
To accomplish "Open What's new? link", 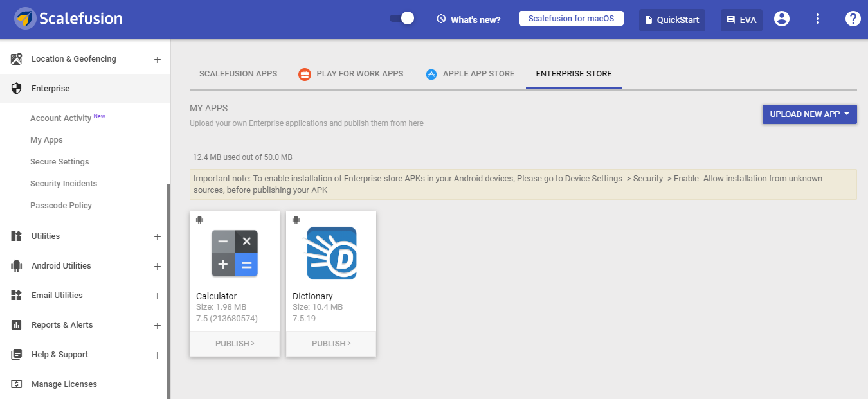I will [475, 20].
